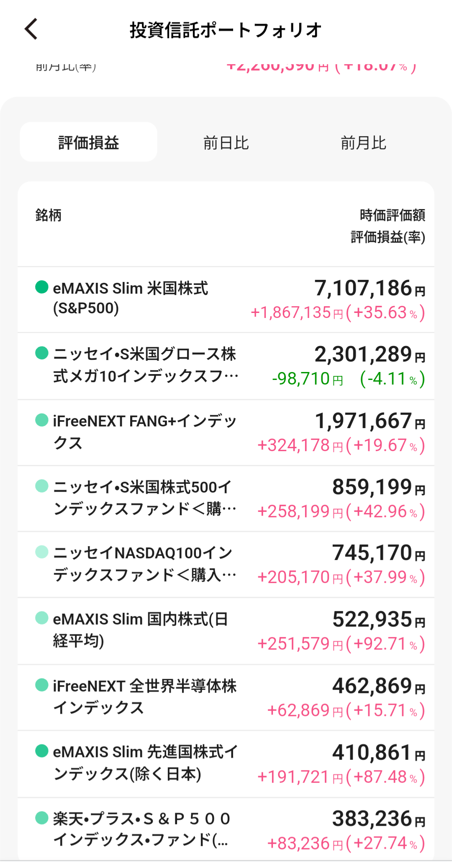Open iFreeNEXT FANG+インデックス fund
452x868 pixels.
coord(144,431)
